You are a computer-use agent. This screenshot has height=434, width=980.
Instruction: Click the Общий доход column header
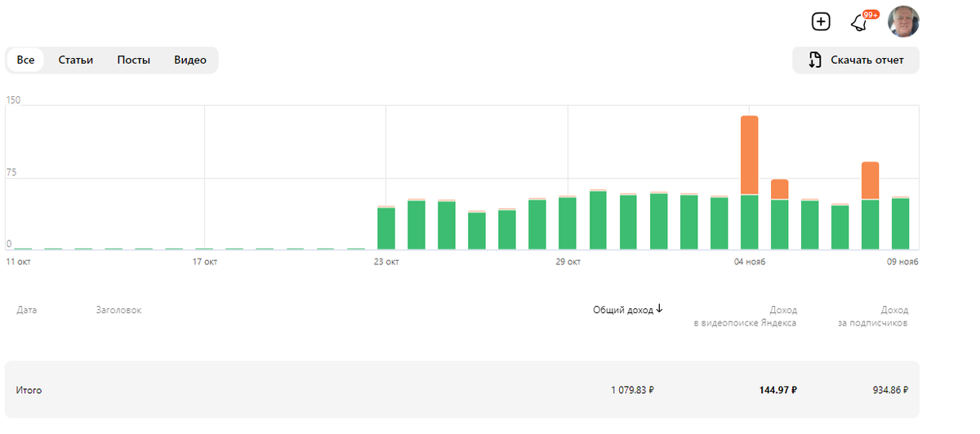pyautogui.click(x=623, y=310)
